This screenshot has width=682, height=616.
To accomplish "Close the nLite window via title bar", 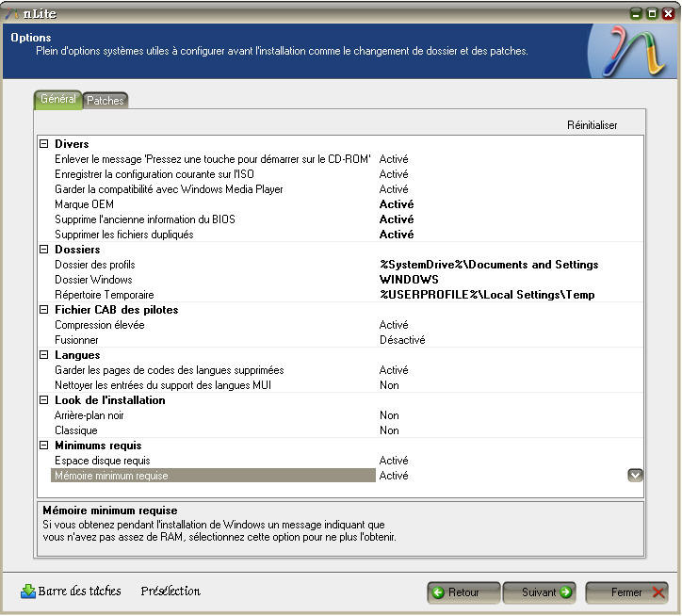I will (668, 13).
